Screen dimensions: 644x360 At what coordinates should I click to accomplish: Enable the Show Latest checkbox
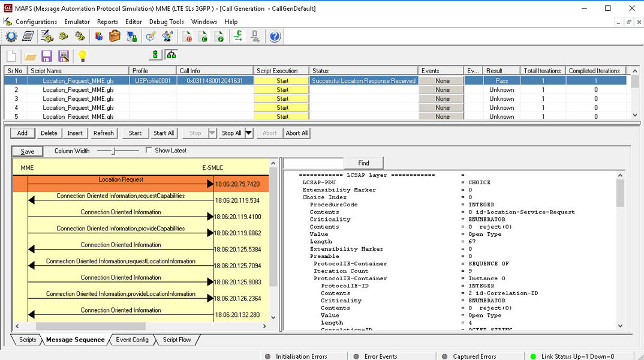click(x=149, y=151)
